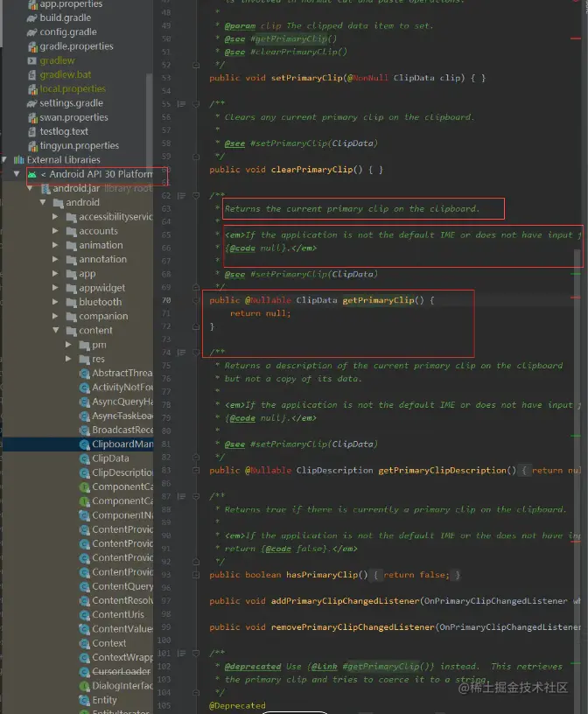The width and height of the screenshot is (588, 714).
Task: Open the build.gradle file
Action: point(65,17)
